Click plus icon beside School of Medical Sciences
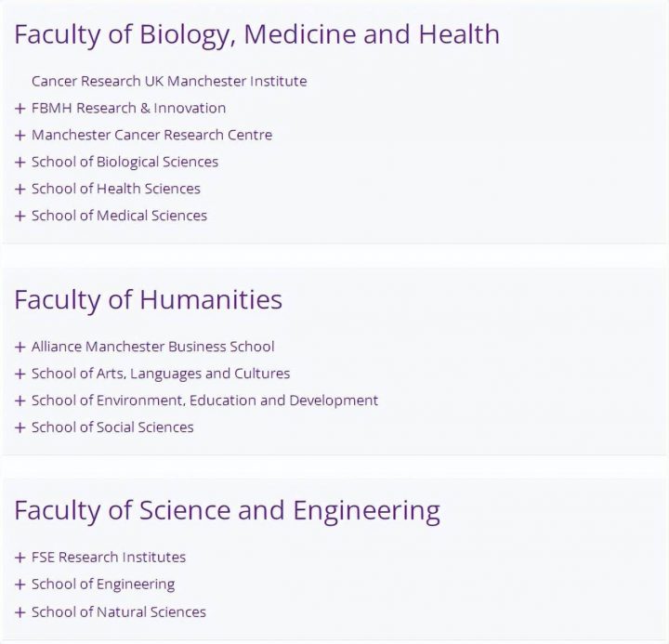 (x=20, y=217)
